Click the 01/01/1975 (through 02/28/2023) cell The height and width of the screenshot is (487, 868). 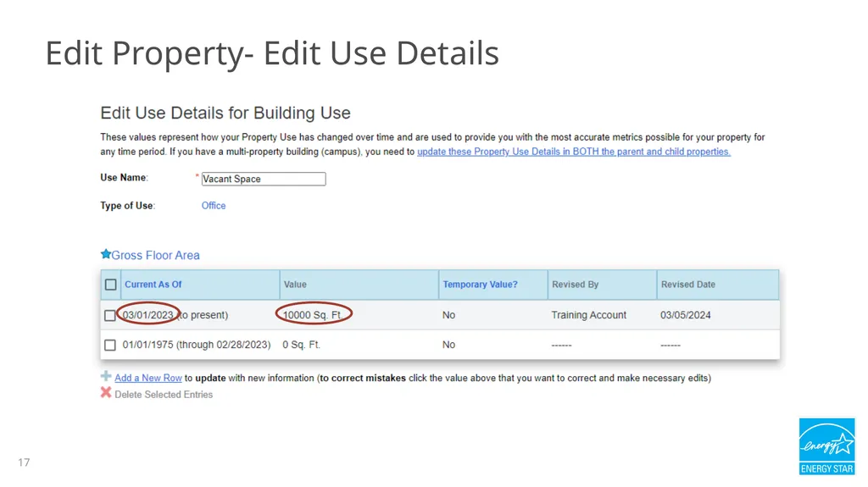coord(197,345)
